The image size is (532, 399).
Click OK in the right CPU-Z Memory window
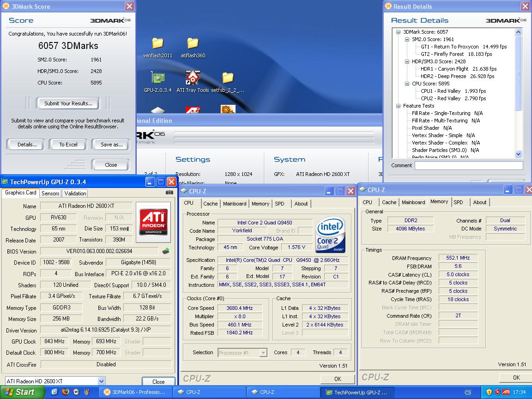click(516, 377)
